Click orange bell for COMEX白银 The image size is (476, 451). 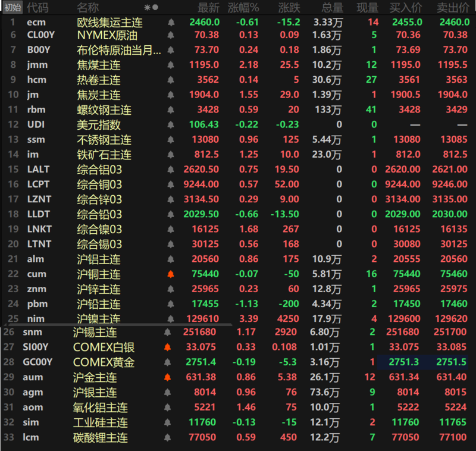(167, 347)
